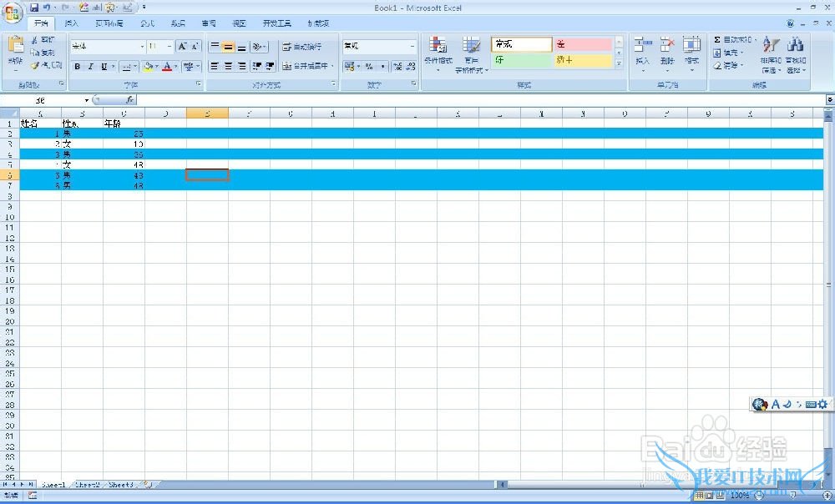Enable wrap text (自动换行)

pos(302,47)
